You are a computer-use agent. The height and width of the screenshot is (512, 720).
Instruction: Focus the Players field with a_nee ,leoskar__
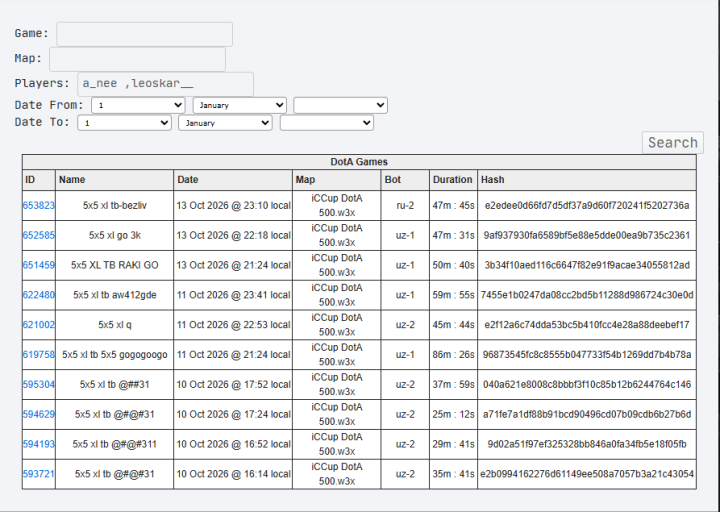(x=165, y=84)
